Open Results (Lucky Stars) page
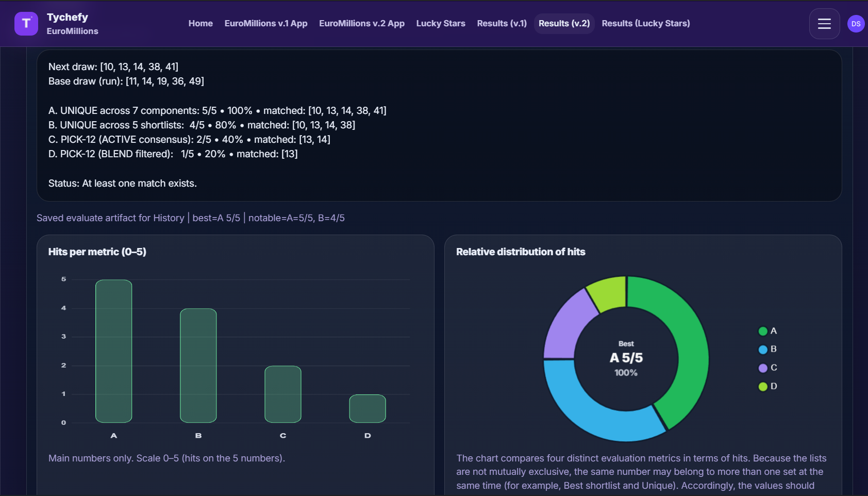The width and height of the screenshot is (868, 496). [646, 24]
